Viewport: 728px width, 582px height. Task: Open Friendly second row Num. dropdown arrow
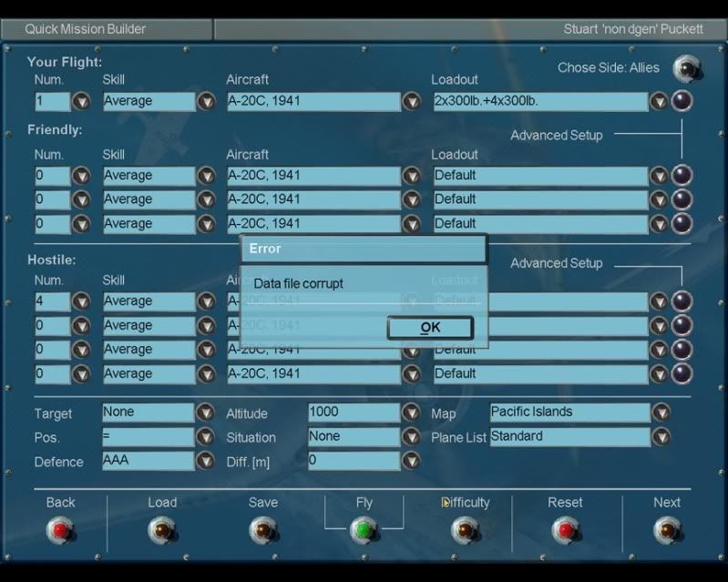82,199
